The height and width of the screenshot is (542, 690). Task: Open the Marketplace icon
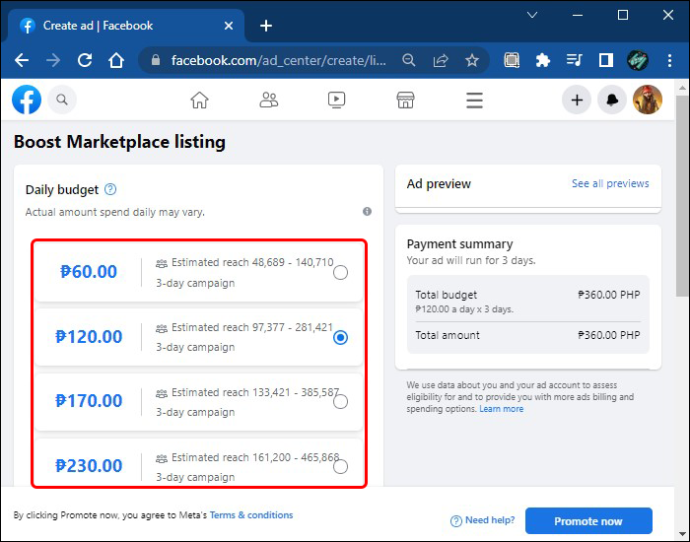(405, 100)
